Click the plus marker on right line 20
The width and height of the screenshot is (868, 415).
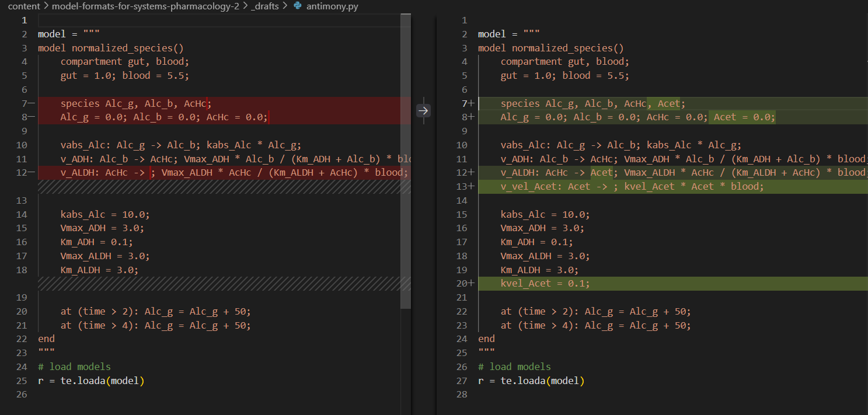(x=472, y=284)
